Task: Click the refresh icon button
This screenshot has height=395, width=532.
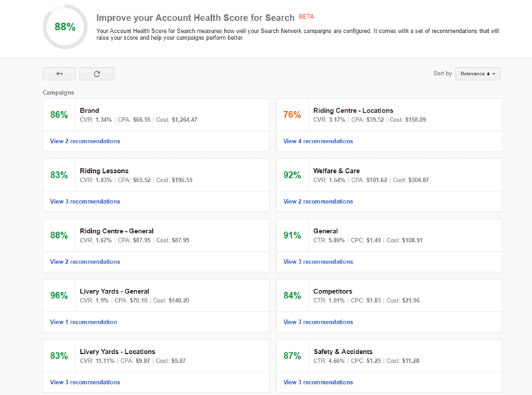Action: (97, 74)
